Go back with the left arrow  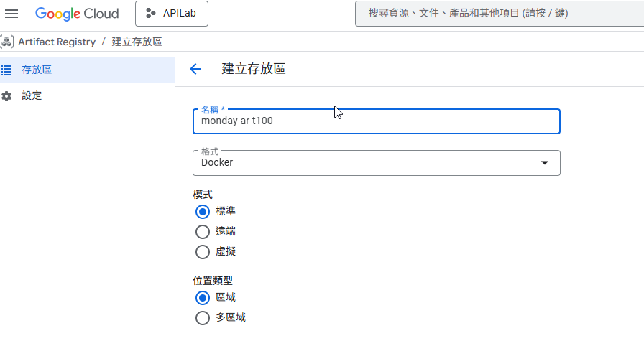195,69
